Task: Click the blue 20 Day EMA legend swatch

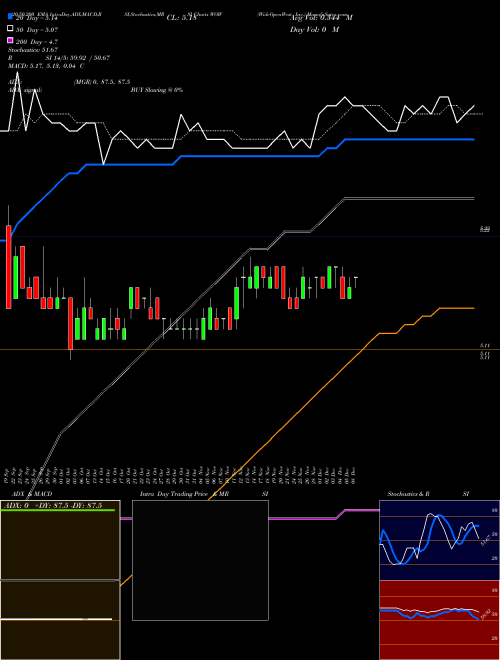Action: (x=11, y=17)
